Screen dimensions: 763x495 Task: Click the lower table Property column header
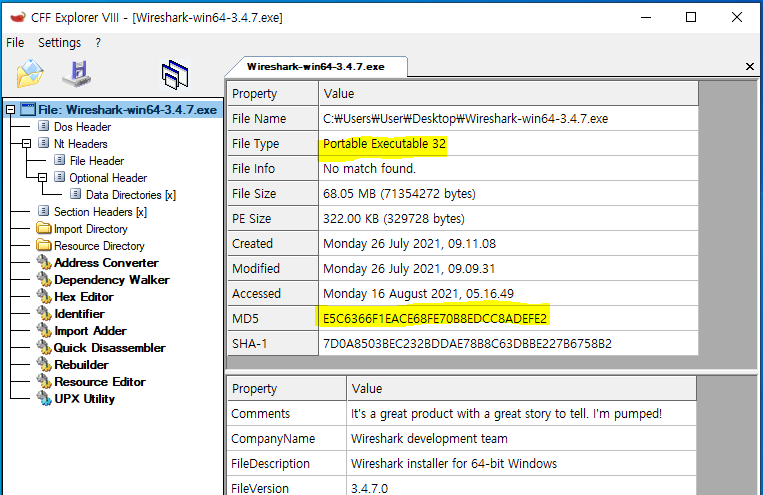click(287, 388)
